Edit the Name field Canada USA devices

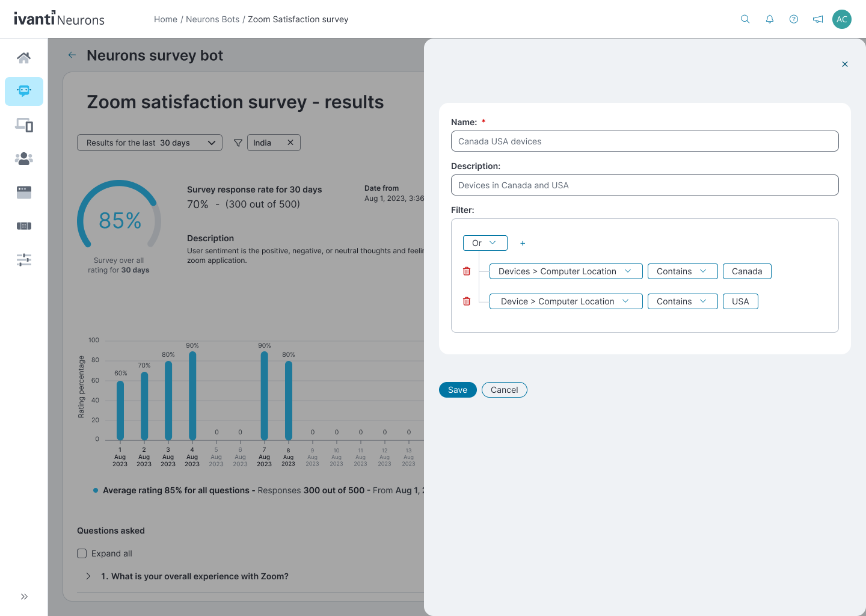645,141
